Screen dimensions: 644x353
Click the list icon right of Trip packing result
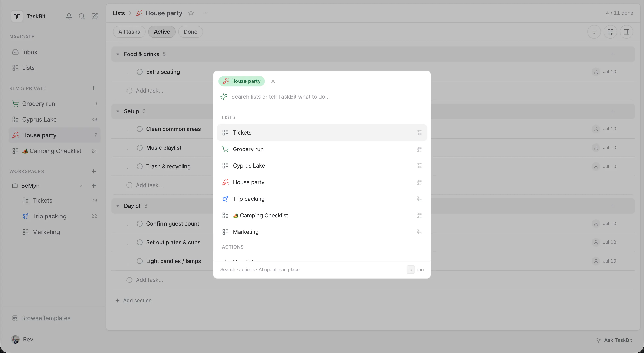pyautogui.click(x=419, y=199)
